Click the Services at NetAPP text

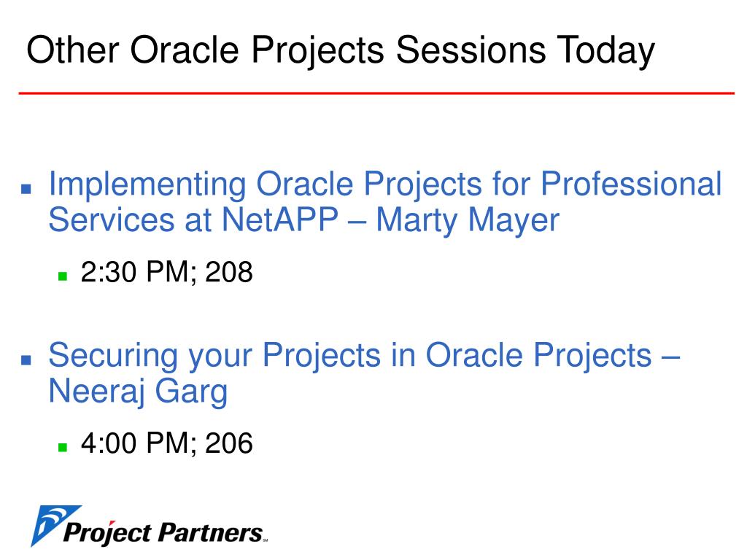[x=193, y=219]
